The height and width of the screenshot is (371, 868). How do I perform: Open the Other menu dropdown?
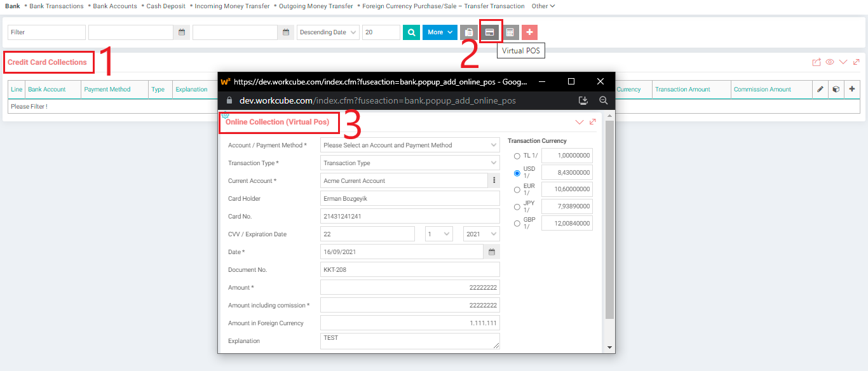click(543, 6)
